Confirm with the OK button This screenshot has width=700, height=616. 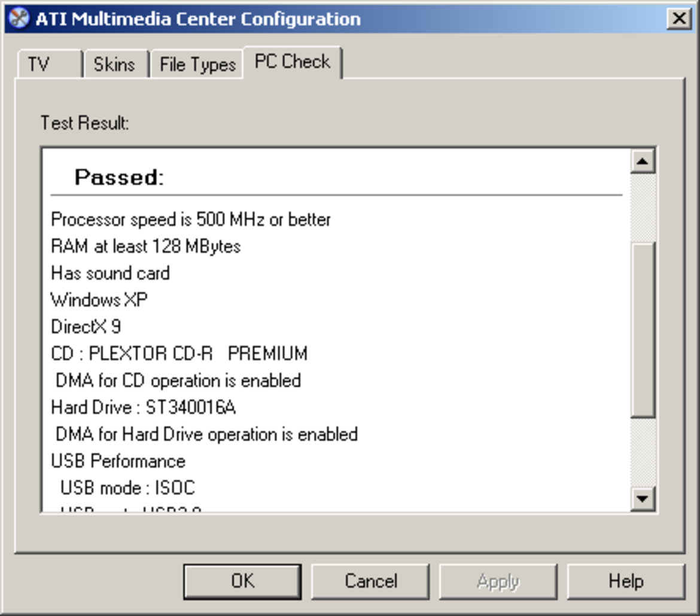pos(242,581)
